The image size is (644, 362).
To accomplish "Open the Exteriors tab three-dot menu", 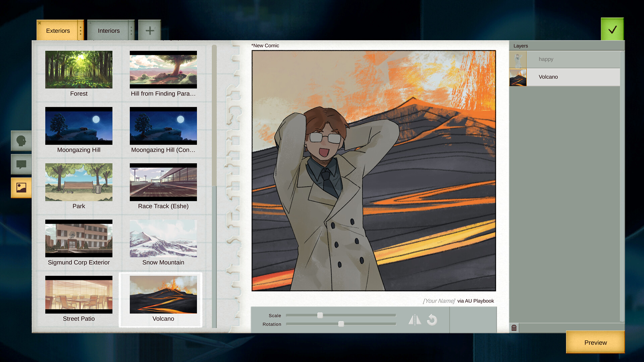I will (81, 30).
